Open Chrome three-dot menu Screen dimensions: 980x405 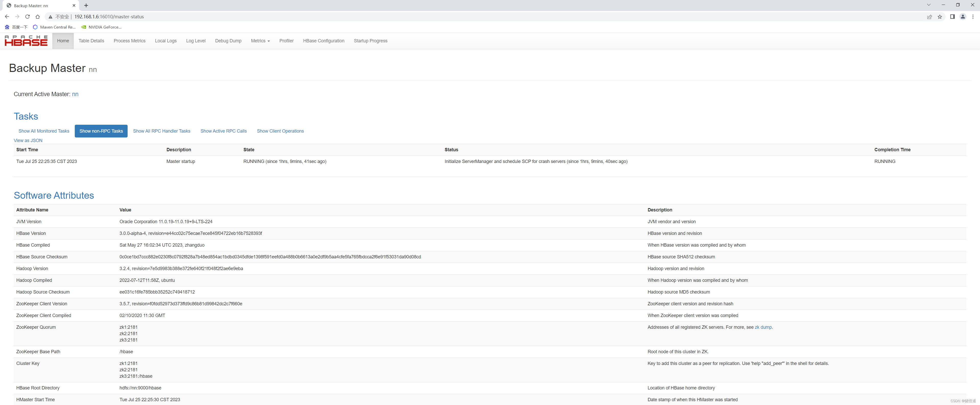[973, 17]
